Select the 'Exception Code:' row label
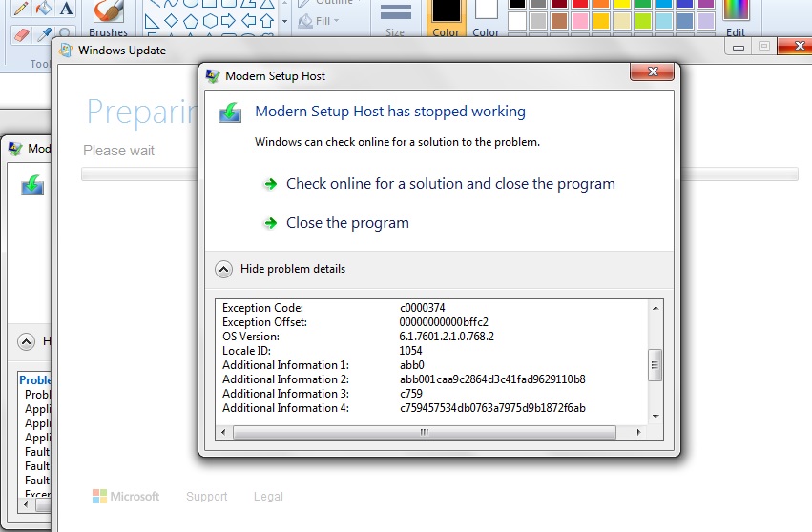The image size is (812, 532). pos(262,308)
